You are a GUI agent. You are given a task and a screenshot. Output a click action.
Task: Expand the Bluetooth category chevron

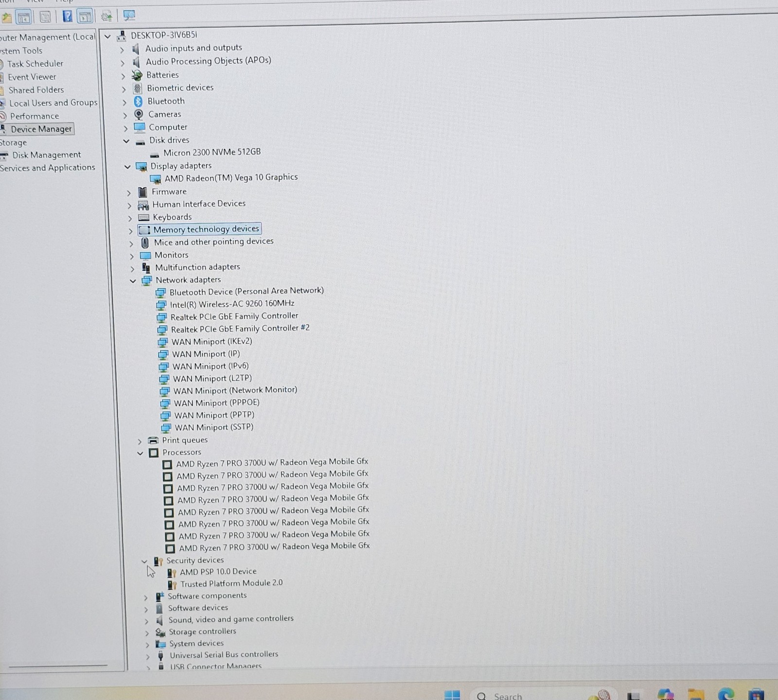124,103
